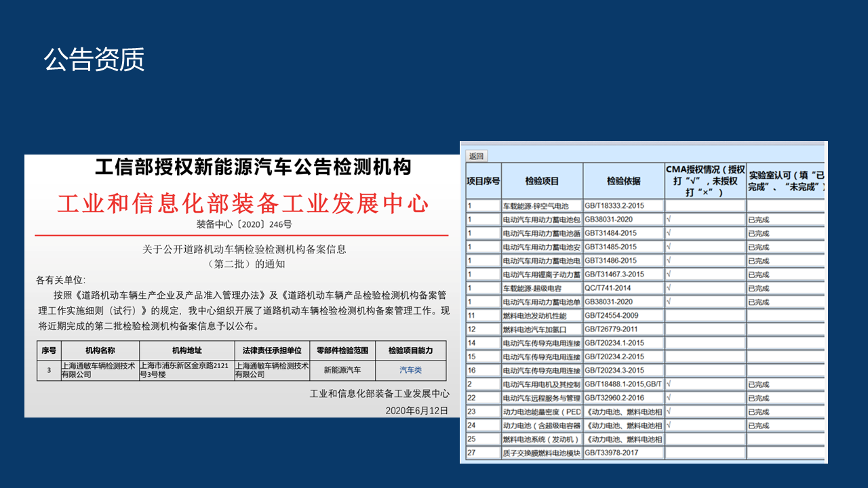
Task: Select the 检验项目 column header
Action: tap(542, 181)
